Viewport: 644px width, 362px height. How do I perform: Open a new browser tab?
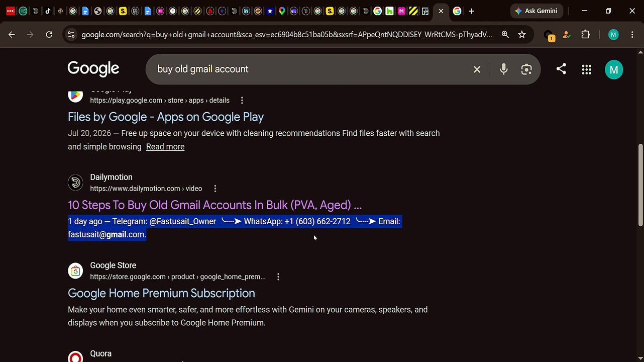(471, 11)
